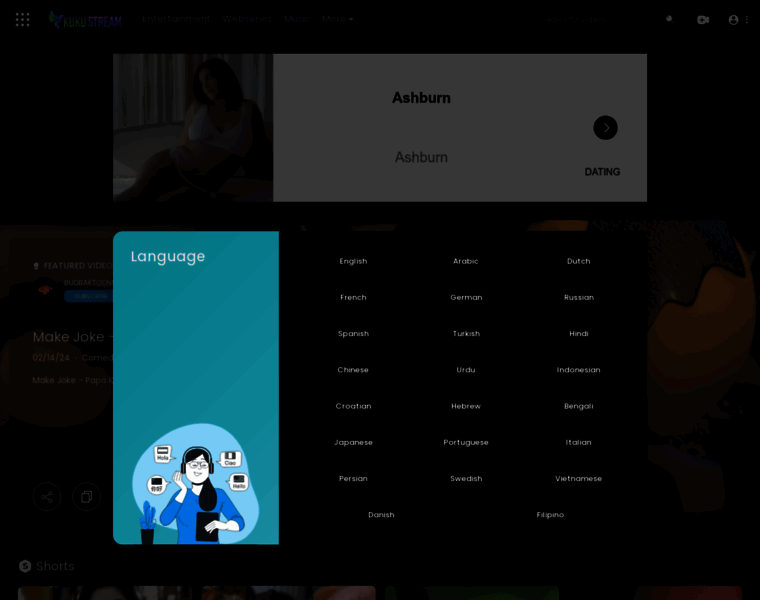Click the Swedish language option
This screenshot has width=760, height=600.
[x=466, y=479]
